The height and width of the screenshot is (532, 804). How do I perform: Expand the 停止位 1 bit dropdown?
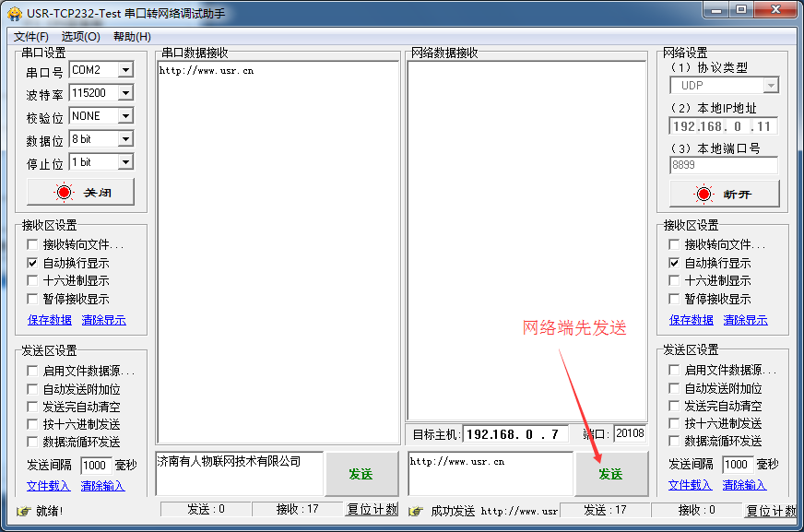pyautogui.click(x=125, y=162)
